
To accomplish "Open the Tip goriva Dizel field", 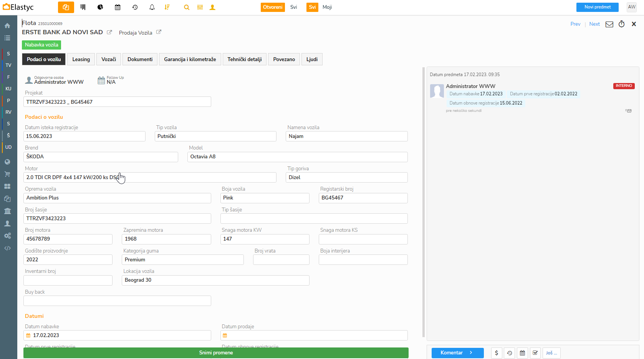I will (x=346, y=178).
